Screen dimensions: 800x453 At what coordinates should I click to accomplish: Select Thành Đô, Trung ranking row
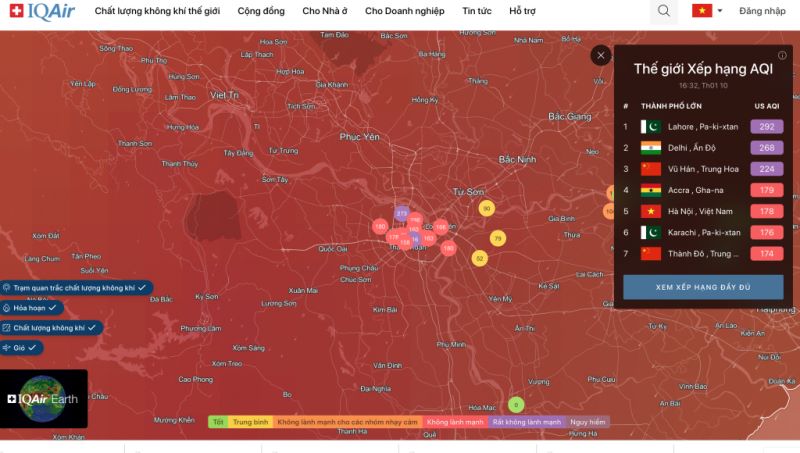point(703,254)
